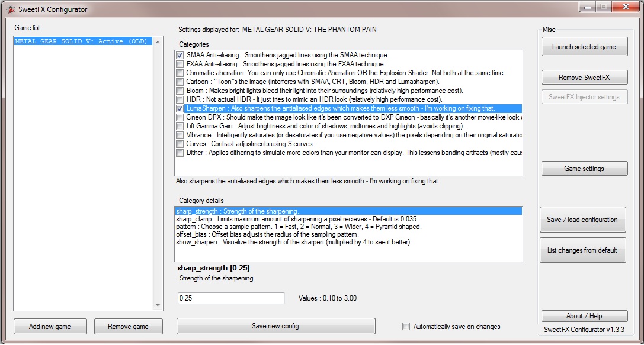Open Game settings
Screen dimensions: 644x345
584,169
